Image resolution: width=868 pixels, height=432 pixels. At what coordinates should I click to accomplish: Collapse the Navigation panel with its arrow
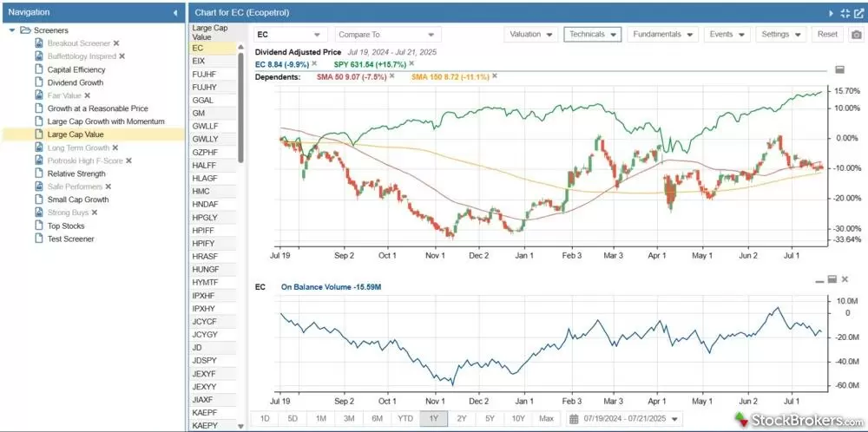(175, 12)
